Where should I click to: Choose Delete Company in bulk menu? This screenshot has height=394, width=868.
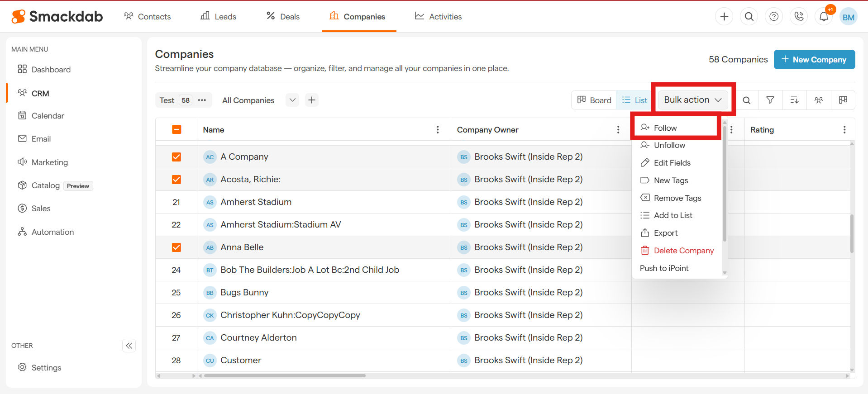tap(683, 251)
